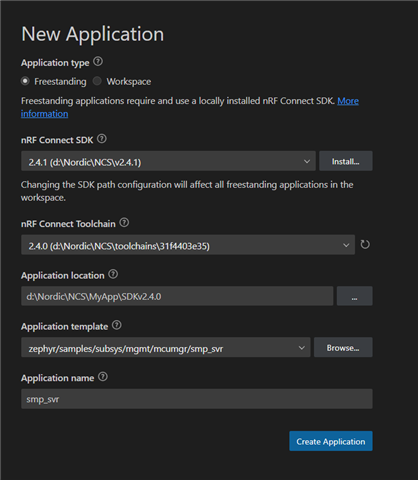The image size is (418, 480).
Task: Open help icon beside nRF Connect Toolchain
Action: (x=124, y=222)
